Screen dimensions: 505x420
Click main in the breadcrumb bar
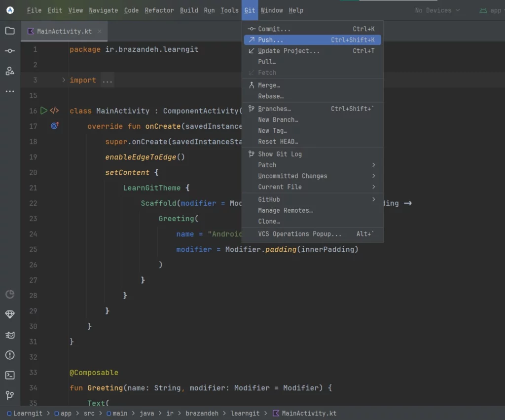point(120,413)
